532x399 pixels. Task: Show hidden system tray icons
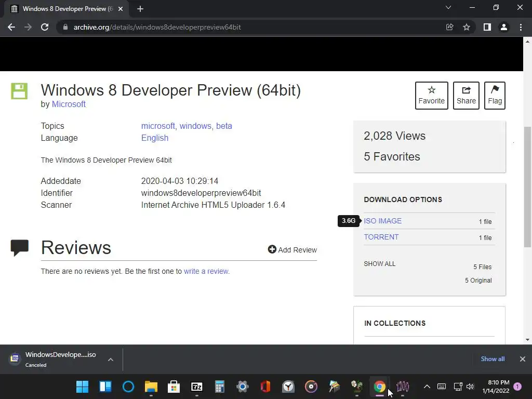[427, 387]
